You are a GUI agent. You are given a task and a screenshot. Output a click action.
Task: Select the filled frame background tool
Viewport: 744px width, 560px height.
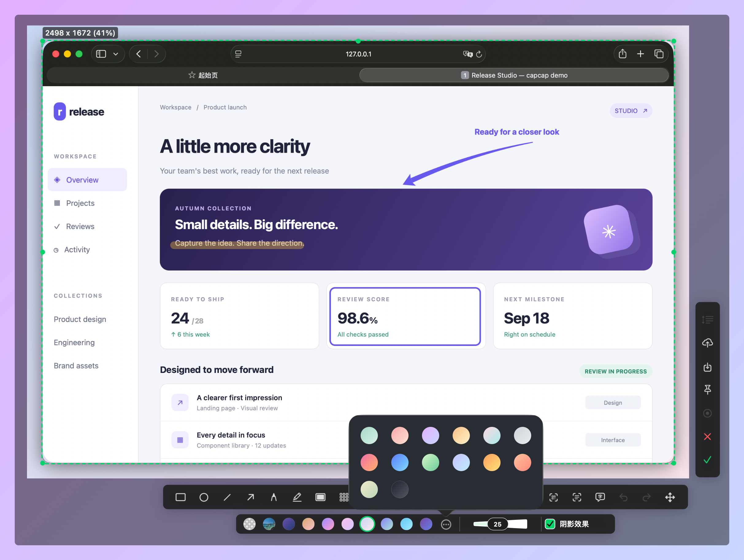pos(320,497)
